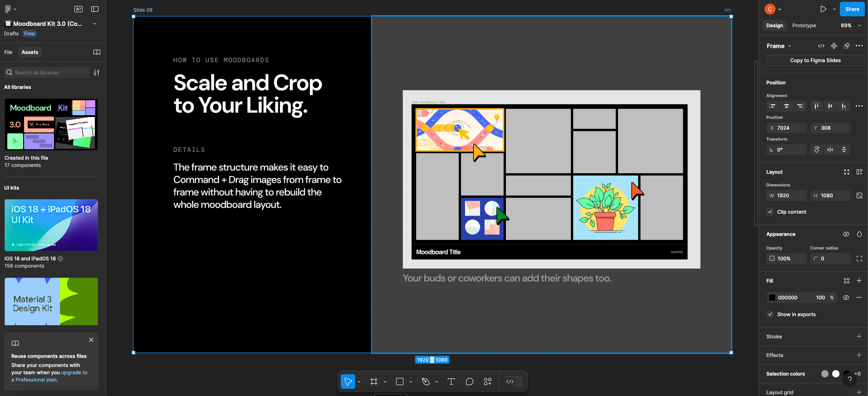
Task: Select the Comment tool
Action: pos(470,381)
